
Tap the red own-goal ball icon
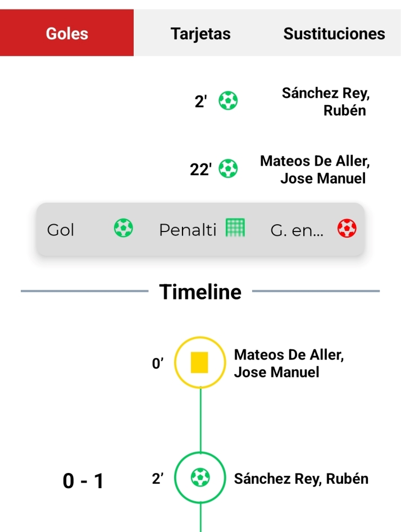tap(347, 229)
